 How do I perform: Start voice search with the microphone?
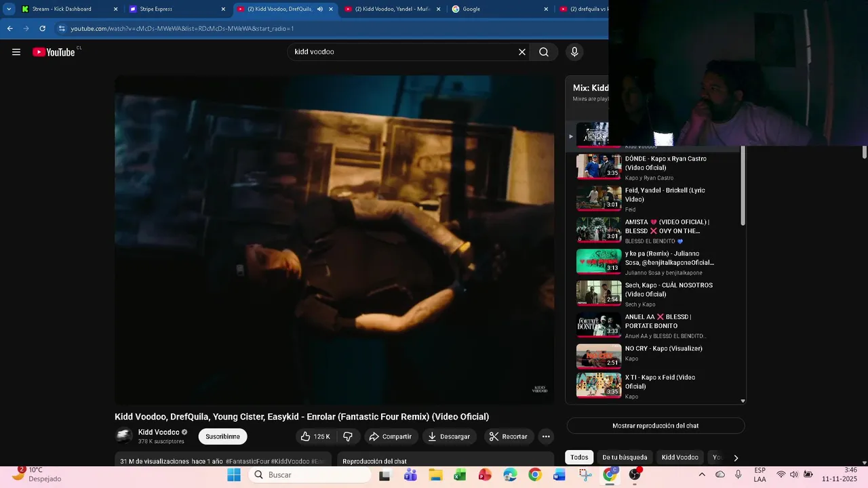click(574, 52)
